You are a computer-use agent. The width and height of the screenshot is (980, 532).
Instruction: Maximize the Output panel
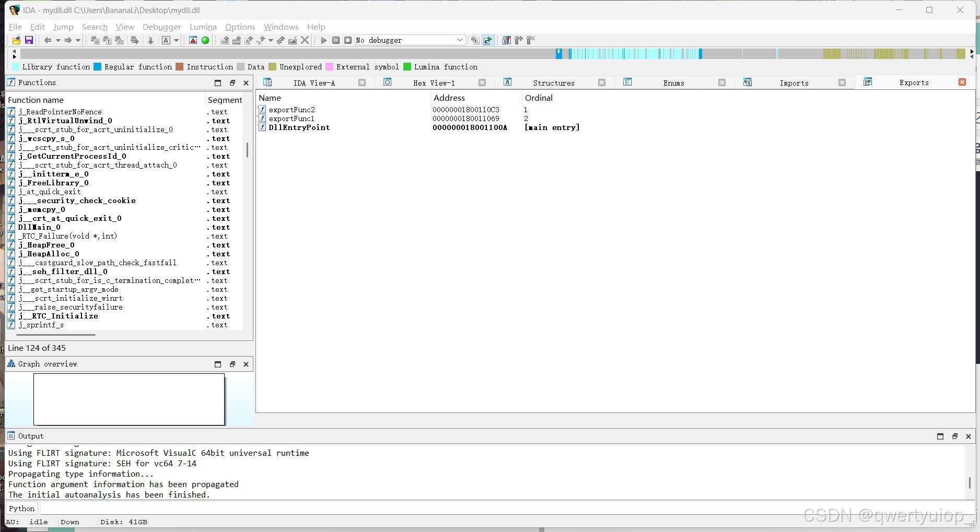point(940,436)
